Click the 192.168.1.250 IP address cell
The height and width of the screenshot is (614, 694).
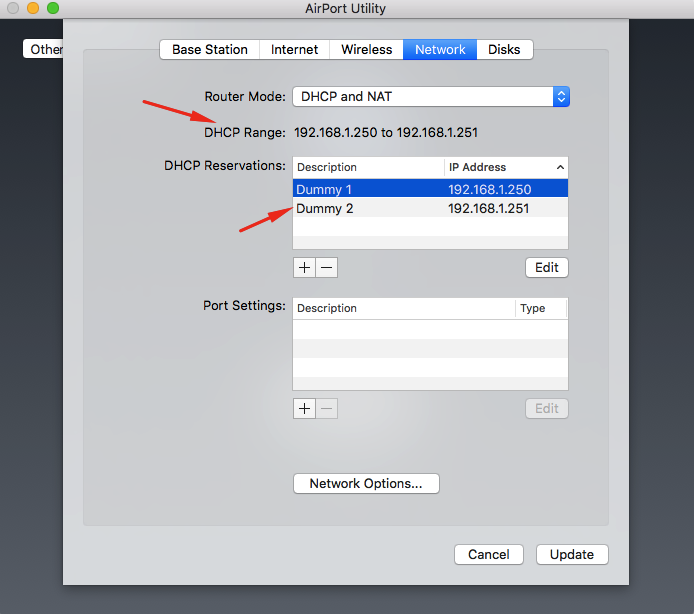[x=490, y=189]
